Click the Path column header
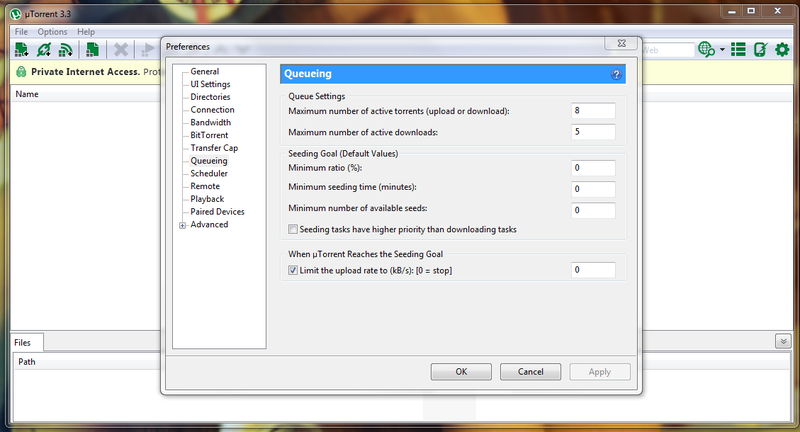The width and height of the screenshot is (800, 432). click(27, 362)
